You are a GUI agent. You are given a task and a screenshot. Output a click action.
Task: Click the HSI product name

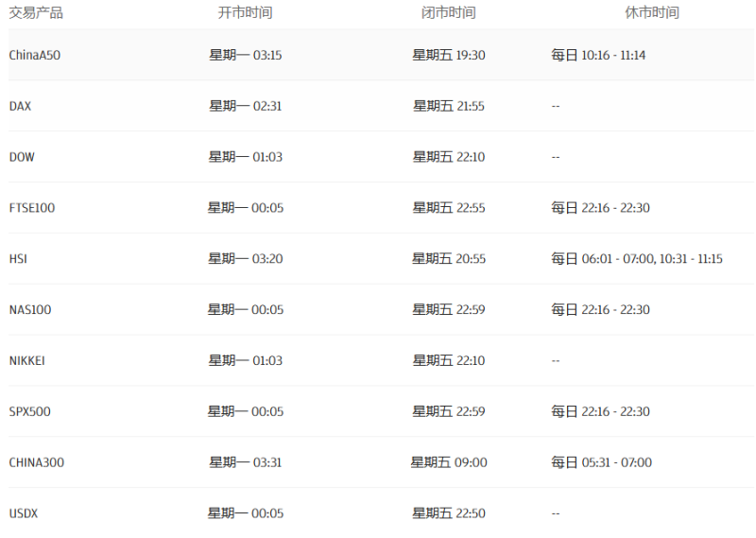point(18,259)
